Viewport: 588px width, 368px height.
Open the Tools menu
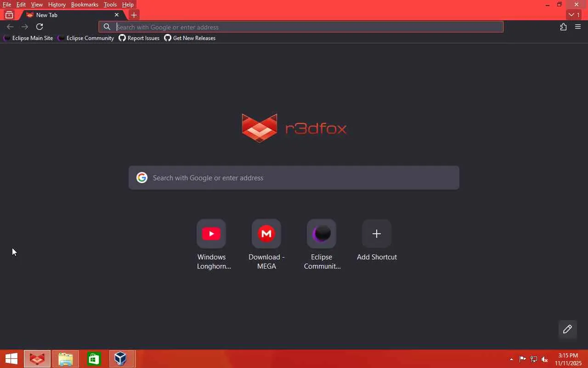[110, 5]
